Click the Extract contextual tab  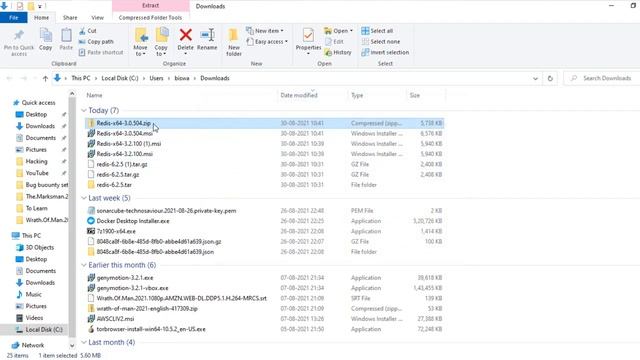pos(151,6)
